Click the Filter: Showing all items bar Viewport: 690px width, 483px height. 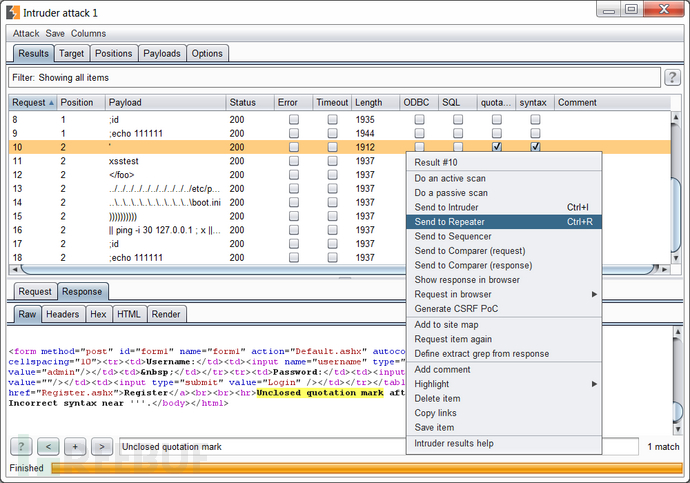[330, 78]
